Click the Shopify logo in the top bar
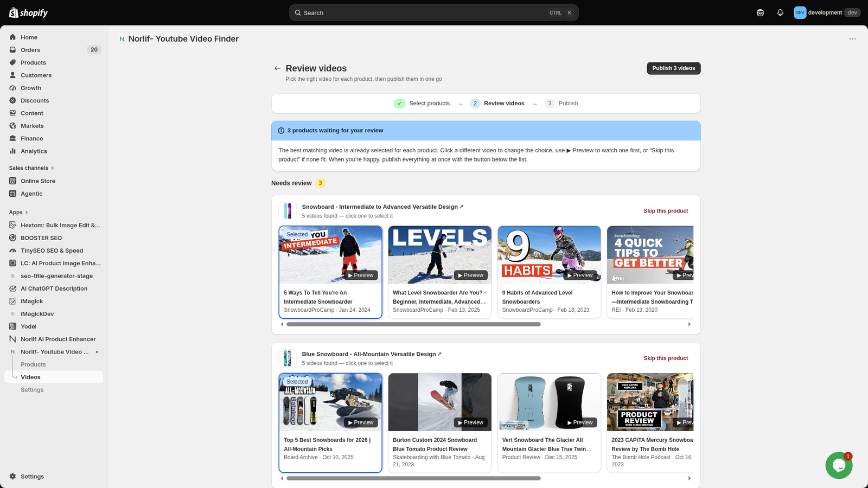Viewport: 868px width, 488px height. pyautogui.click(x=28, y=12)
